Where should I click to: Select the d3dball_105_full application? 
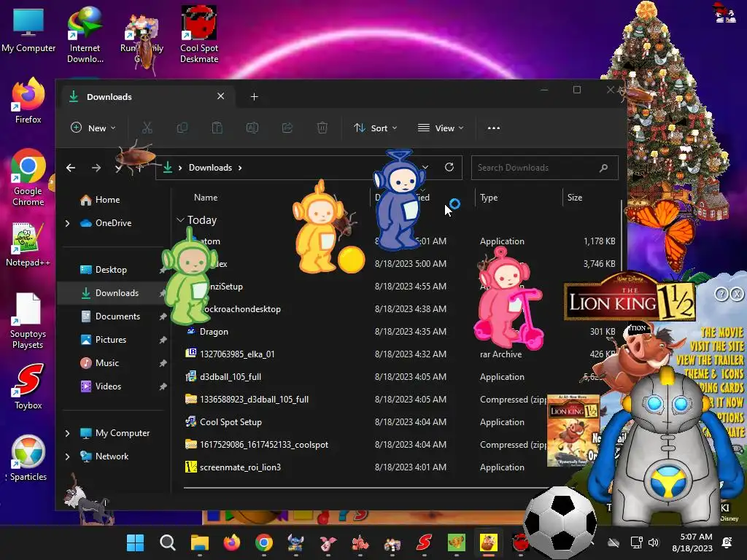click(x=231, y=377)
